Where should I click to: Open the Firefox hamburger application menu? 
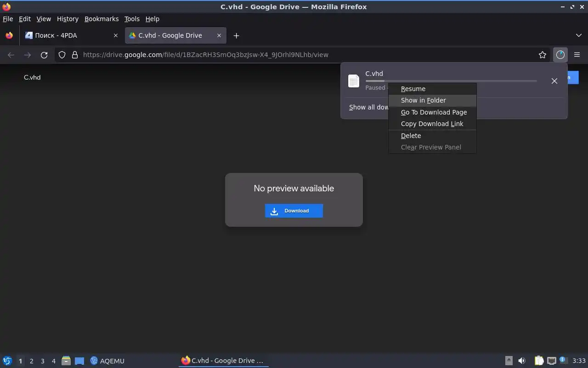(x=577, y=55)
